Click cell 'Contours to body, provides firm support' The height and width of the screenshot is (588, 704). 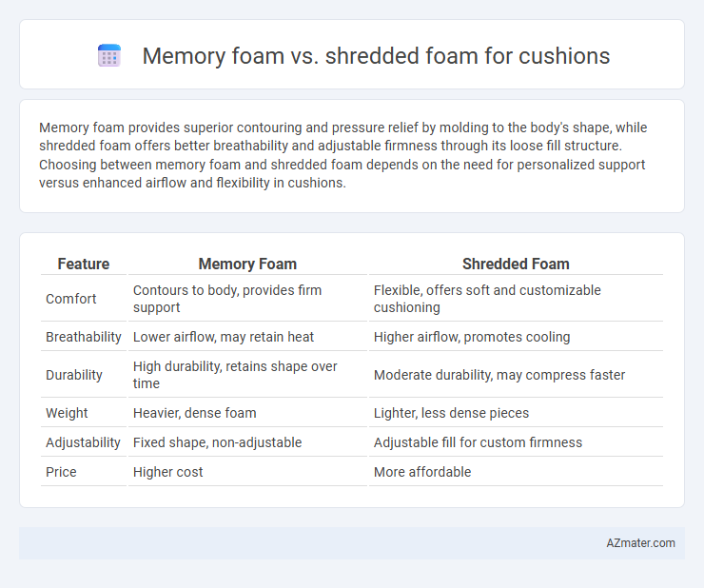click(247, 299)
